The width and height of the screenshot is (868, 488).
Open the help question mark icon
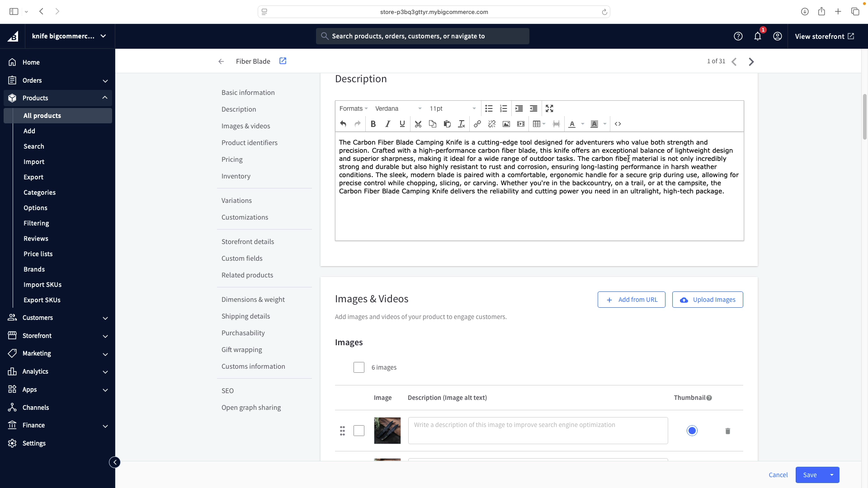click(x=738, y=36)
